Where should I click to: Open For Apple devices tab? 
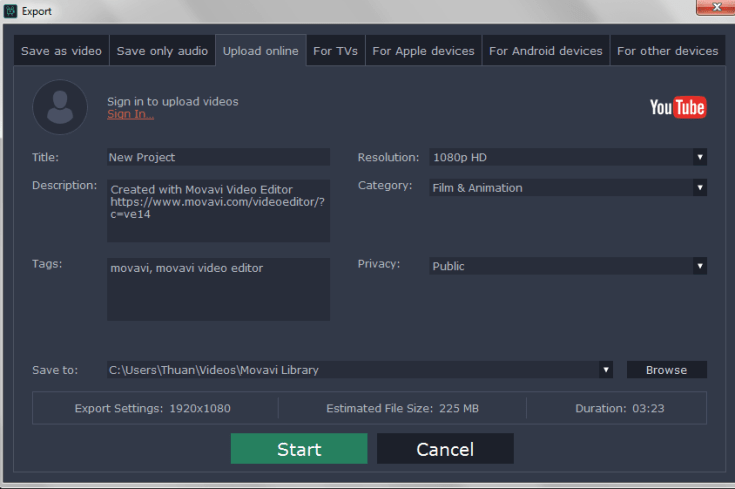tap(423, 51)
